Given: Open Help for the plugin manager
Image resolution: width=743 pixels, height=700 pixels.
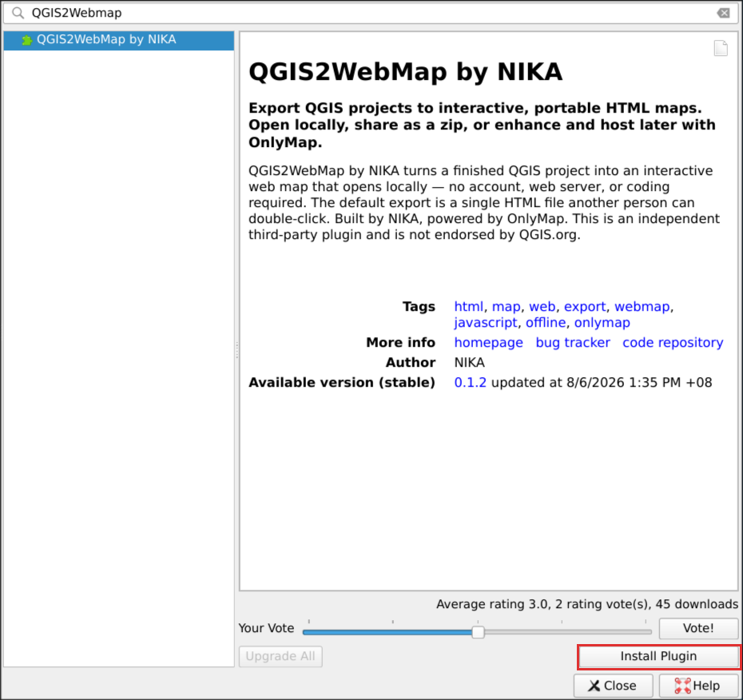Looking at the screenshot, I should click(x=698, y=686).
